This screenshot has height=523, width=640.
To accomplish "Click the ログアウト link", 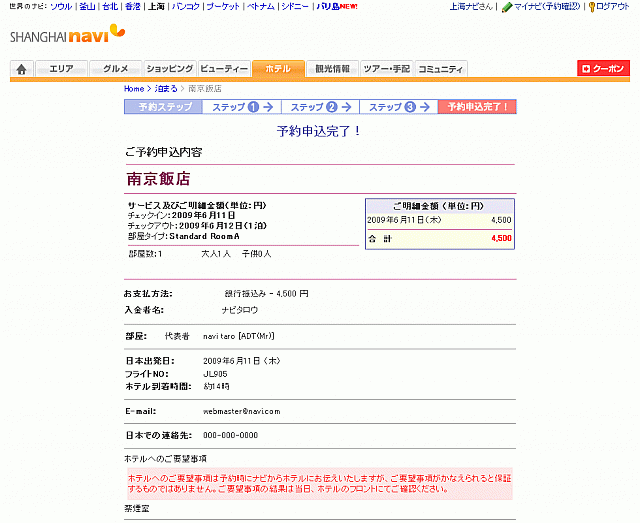I will coord(613,7).
